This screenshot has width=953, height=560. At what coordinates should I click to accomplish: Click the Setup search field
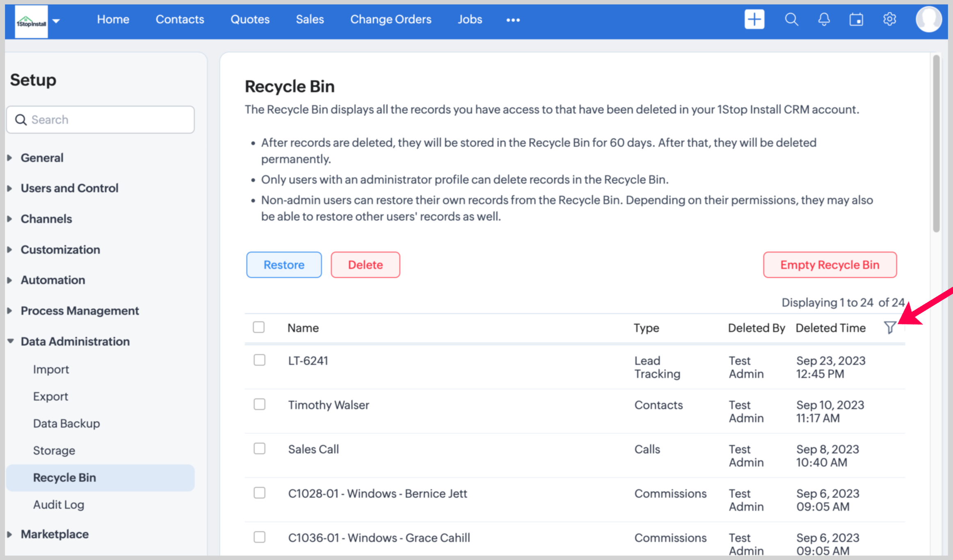(x=100, y=120)
